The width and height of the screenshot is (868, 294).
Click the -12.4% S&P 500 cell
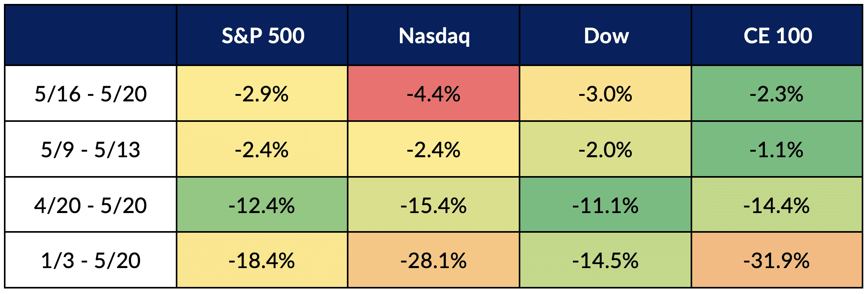(262, 205)
